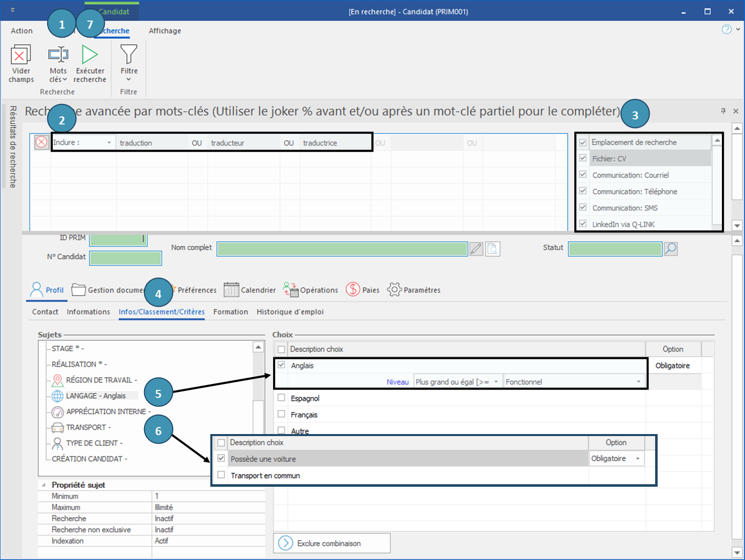Check the Transport en commun option
745x560 pixels.
tap(221, 475)
